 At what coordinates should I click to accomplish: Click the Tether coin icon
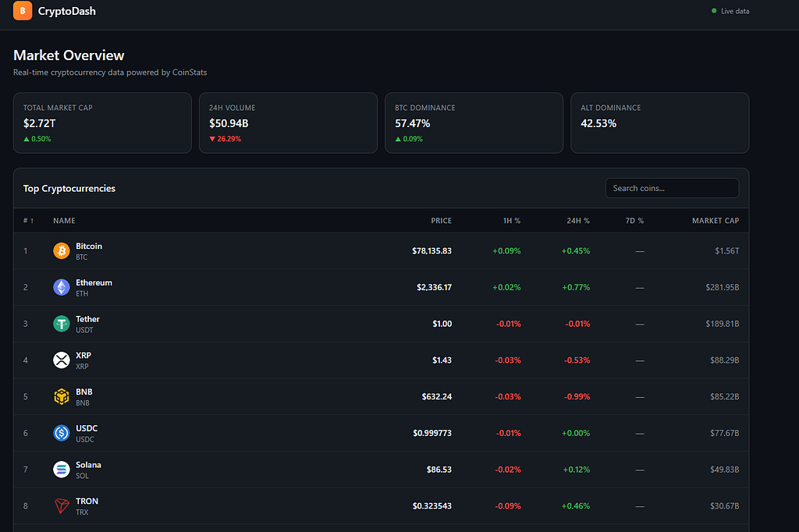tap(62, 324)
